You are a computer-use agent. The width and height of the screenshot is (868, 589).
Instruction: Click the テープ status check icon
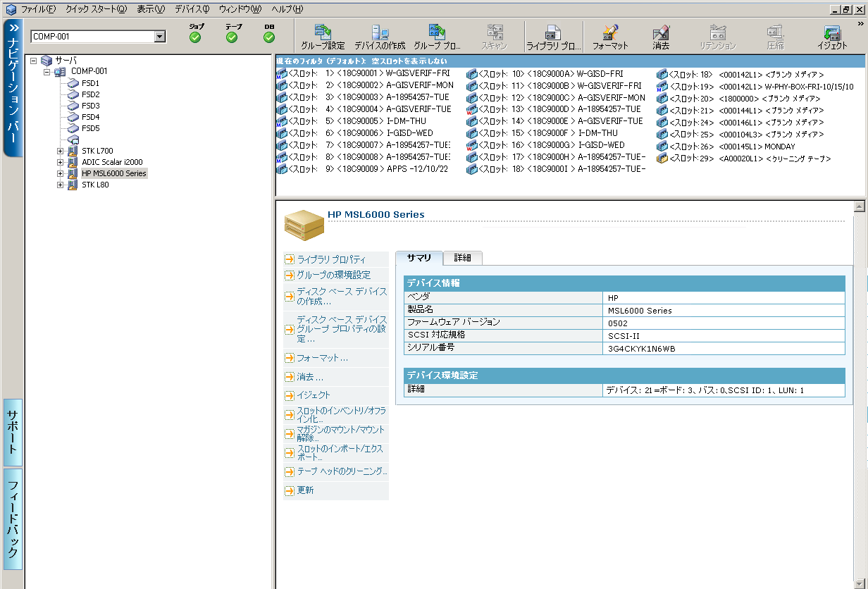(x=232, y=37)
